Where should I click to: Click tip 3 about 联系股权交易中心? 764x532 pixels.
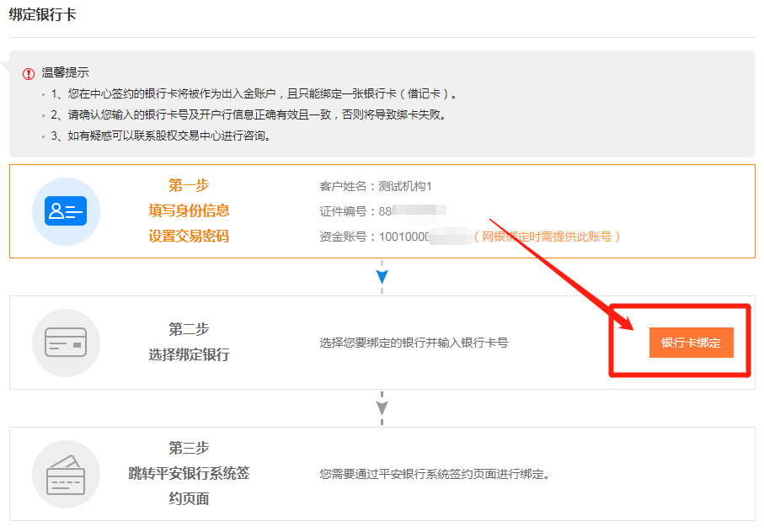click(x=161, y=136)
